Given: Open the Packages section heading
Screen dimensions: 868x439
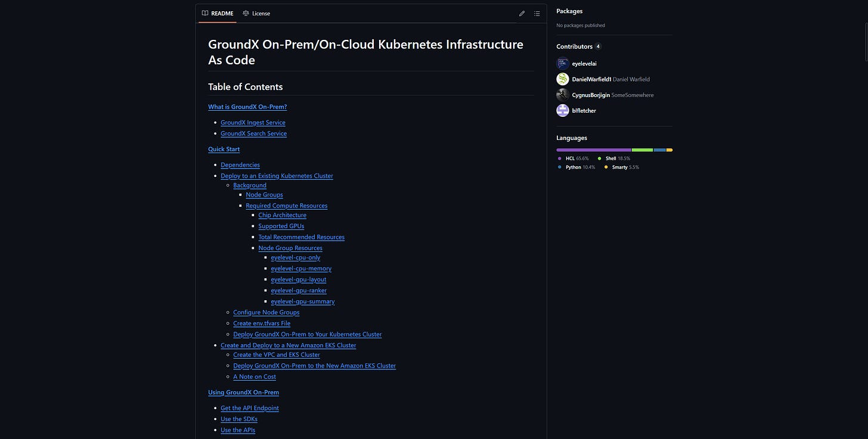Looking at the screenshot, I should coord(569,11).
